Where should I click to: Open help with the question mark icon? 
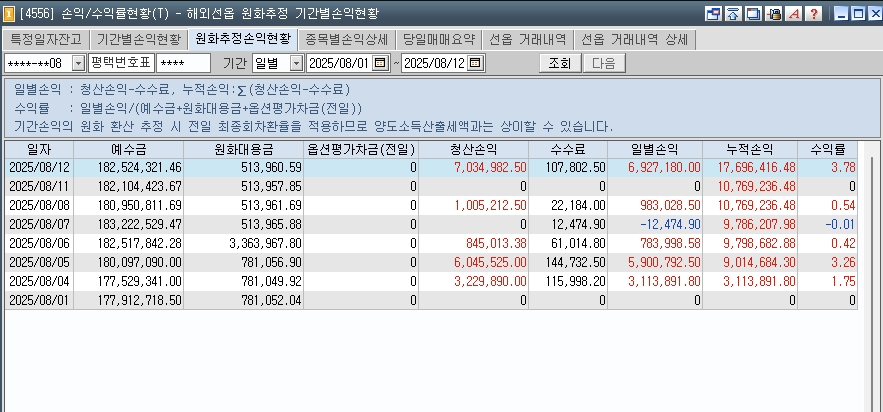point(814,14)
